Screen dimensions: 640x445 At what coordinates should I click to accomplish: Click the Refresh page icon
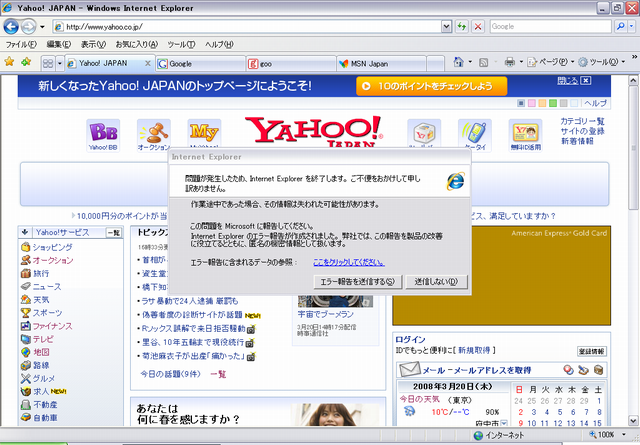coord(462,26)
